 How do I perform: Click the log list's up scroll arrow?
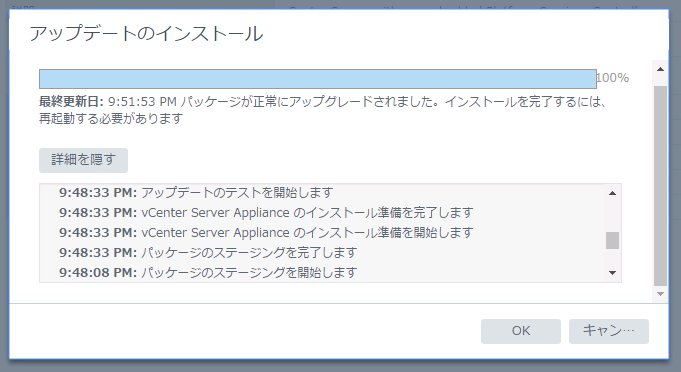(x=612, y=193)
